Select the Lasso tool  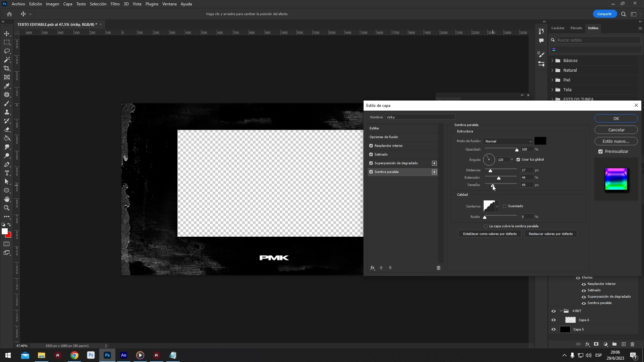pos(7,51)
